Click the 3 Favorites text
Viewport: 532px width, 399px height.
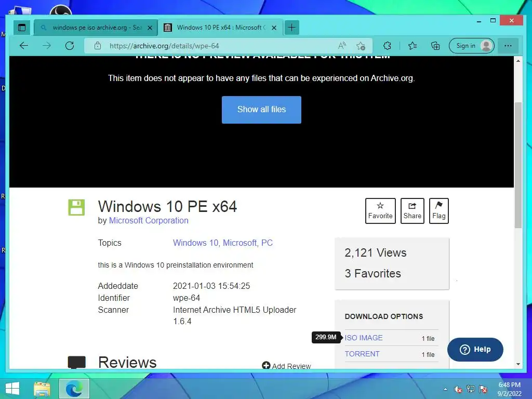373,273
